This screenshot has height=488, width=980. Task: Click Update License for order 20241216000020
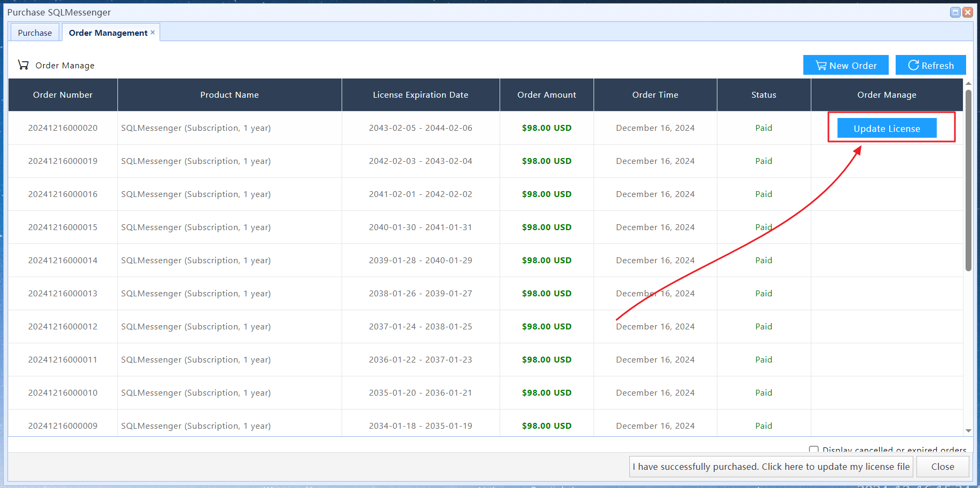tap(887, 128)
